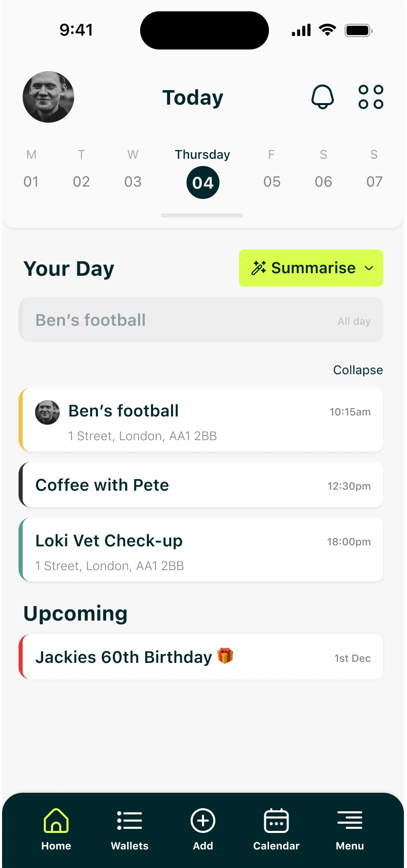Image resolution: width=407 pixels, height=868 pixels.
Task: Select Saturday 06 tab
Action: click(x=323, y=181)
